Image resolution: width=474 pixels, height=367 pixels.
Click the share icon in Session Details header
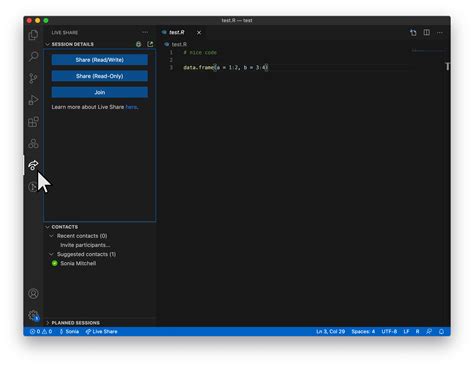click(x=150, y=44)
